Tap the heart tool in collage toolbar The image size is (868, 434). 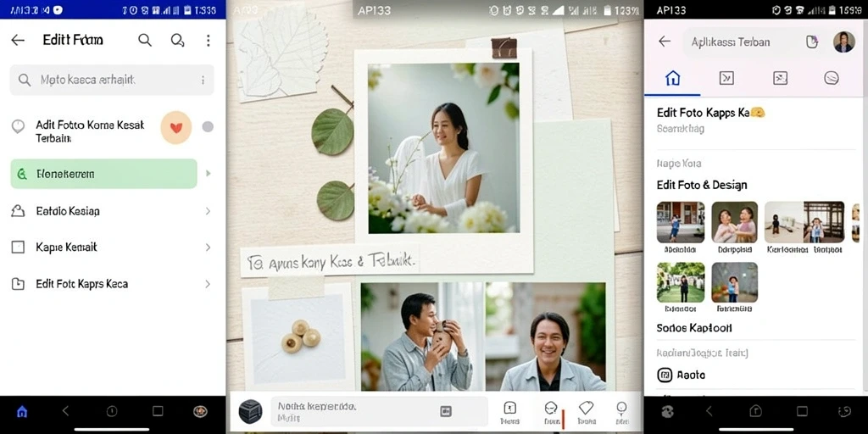click(587, 412)
